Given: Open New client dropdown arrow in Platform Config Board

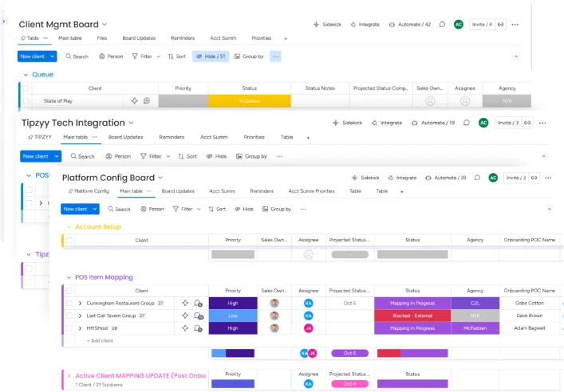Looking at the screenshot, I should (x=94, y=209).
